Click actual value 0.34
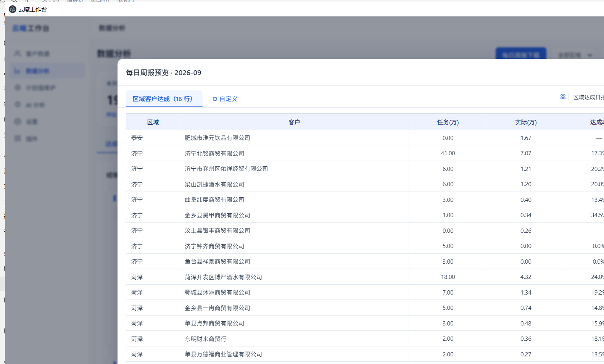Screen dimensions: 604x364 coord(526,215)
